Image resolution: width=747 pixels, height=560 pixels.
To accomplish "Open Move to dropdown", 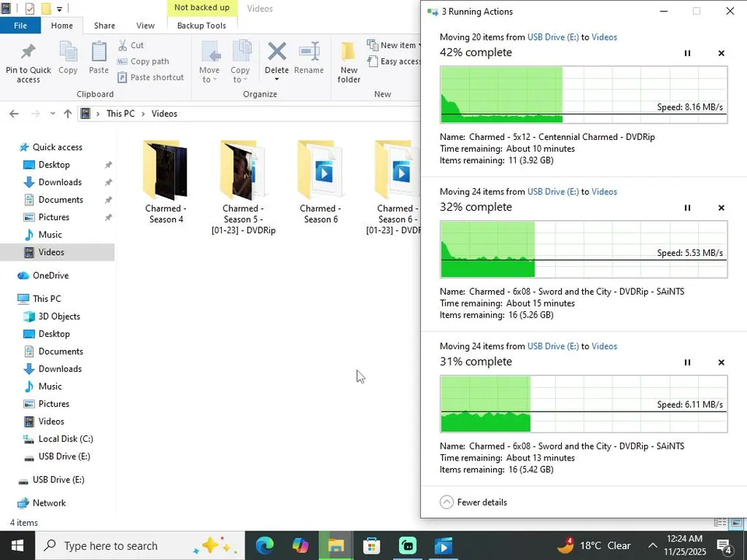I will pyautogui.click(x=209, y=62).
